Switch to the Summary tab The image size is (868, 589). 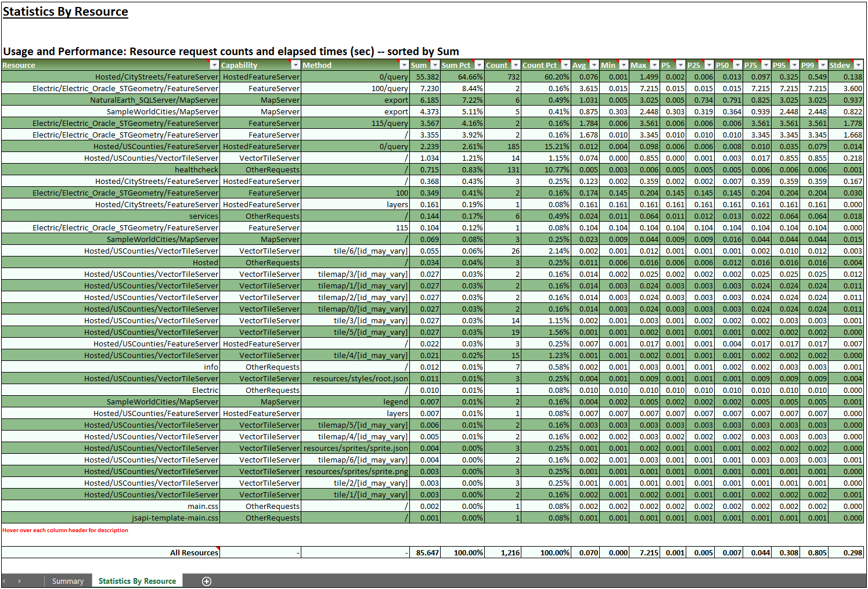67,581
